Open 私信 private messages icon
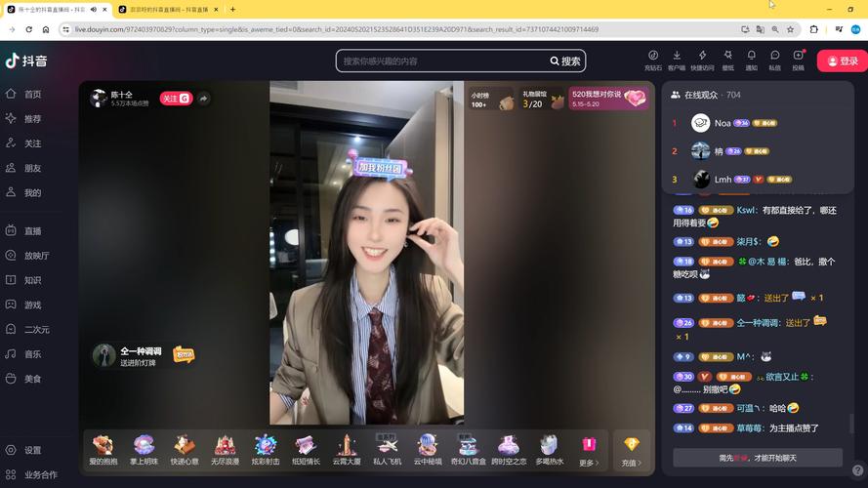 pos(774,57)
